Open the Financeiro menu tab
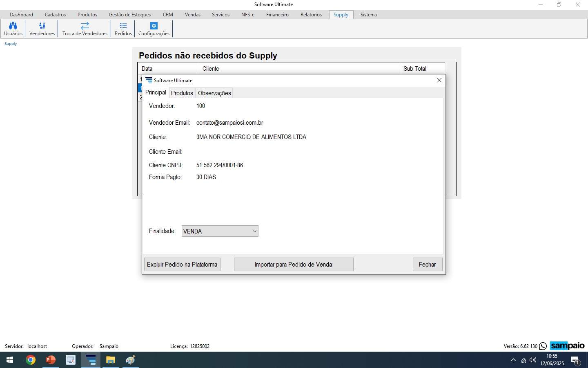The image size is (588, 368). 277,15
